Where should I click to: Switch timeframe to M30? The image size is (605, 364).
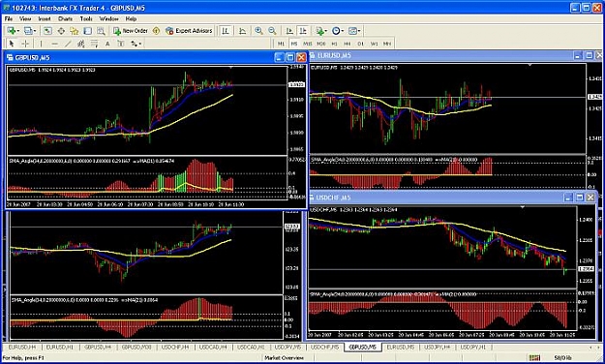point(321,44)
